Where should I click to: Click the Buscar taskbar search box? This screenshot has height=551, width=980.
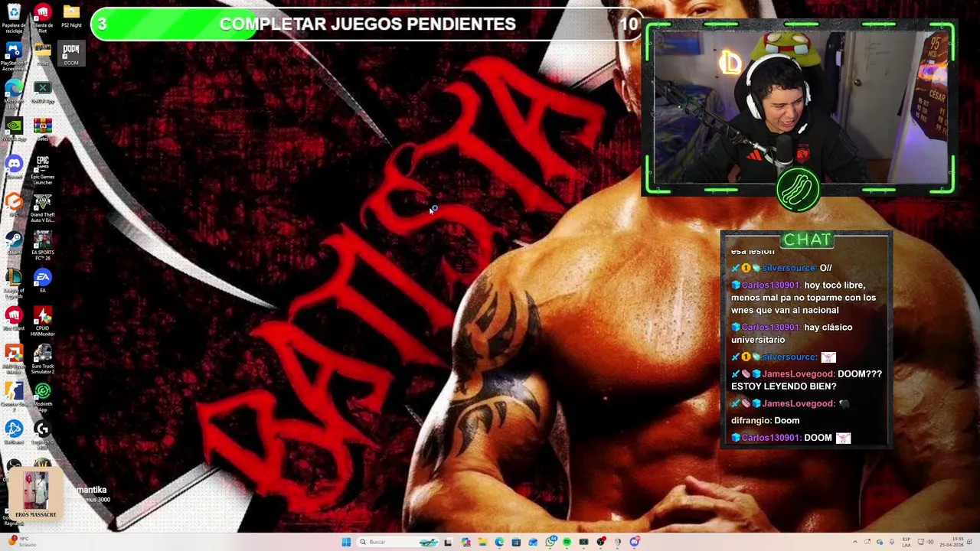(398, 542)
